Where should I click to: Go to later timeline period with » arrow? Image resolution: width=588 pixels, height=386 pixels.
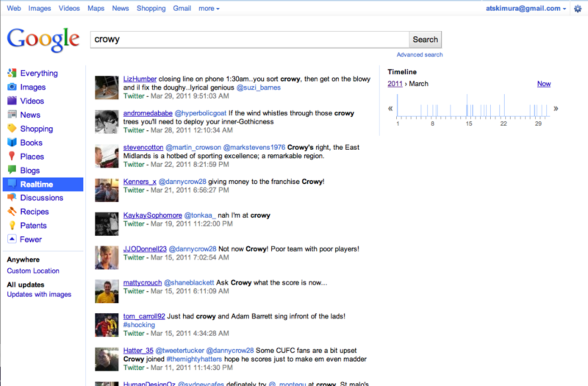pos(556,109)
